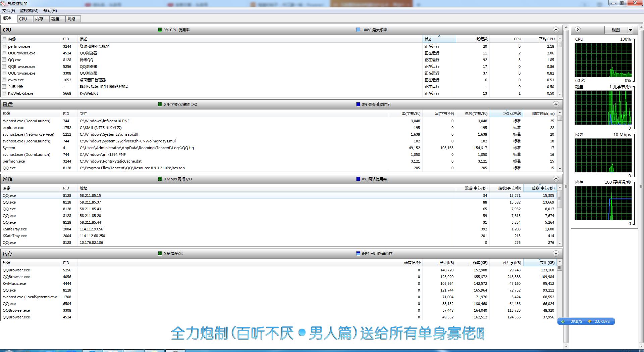Click the main pane scroll-down arrow
644x352 pixels.
tap(566, 346)
